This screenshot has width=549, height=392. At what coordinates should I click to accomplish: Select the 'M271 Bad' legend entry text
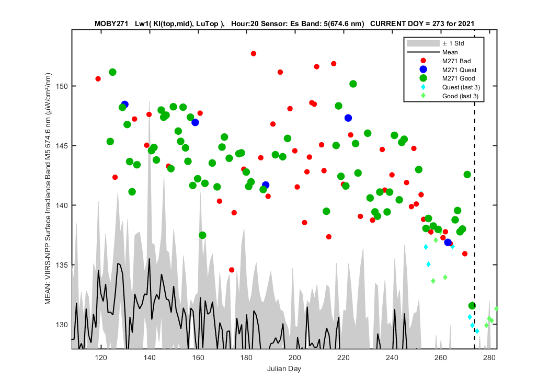pyautogui.click(x=456, y=61)
